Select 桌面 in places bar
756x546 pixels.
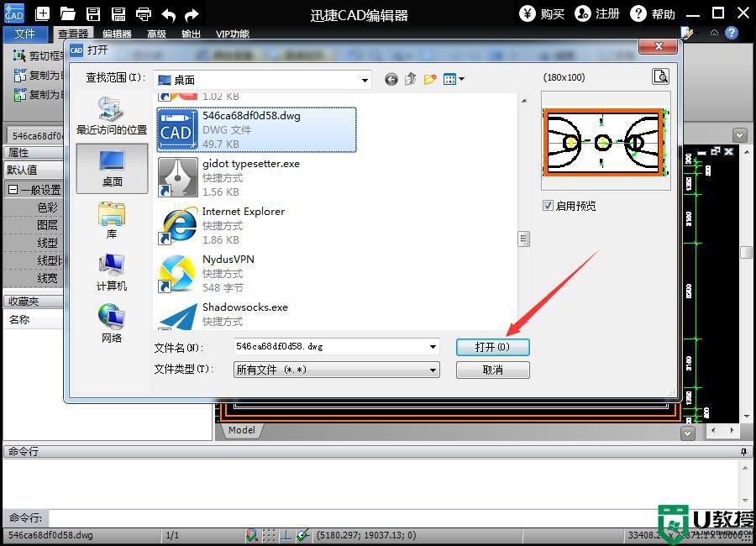112,168
